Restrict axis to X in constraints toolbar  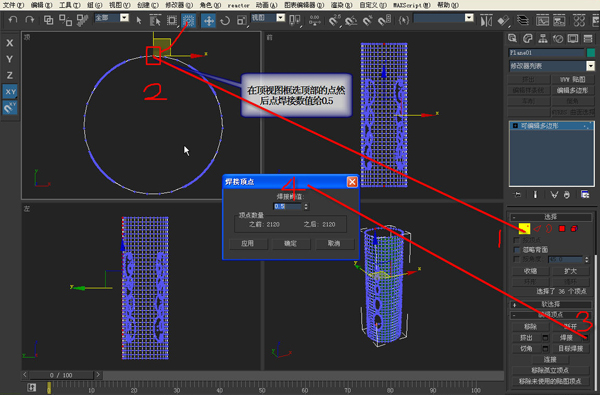[x=10, y=43]
